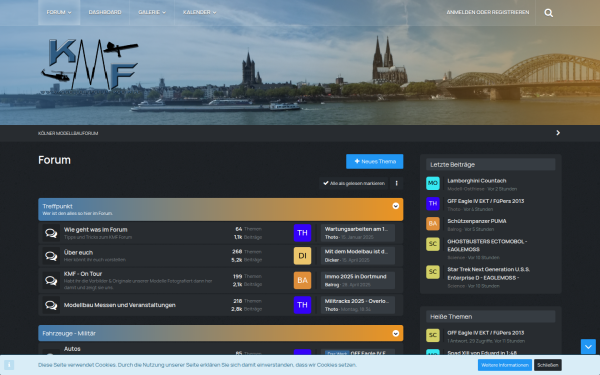Click SC avatar beside GHOSTBUSTERS ECTOMOBOL
Screen dimensions: 600x375
click(433, 244)
